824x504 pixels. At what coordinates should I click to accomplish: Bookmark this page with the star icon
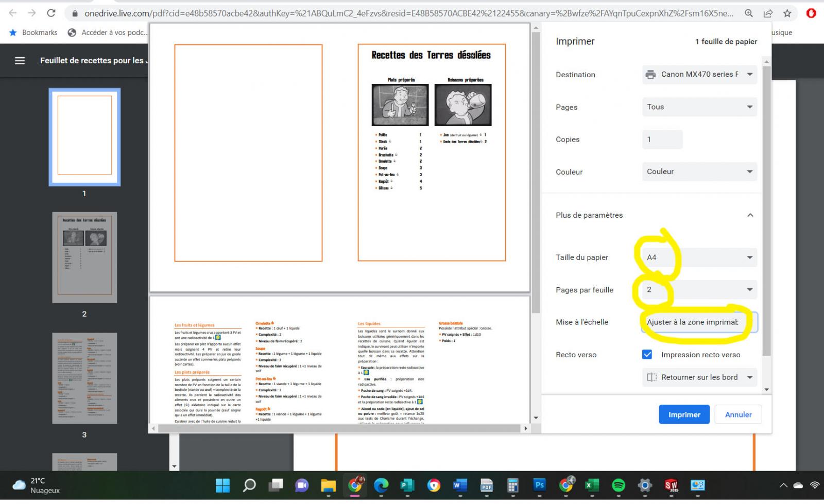(x=787, y=13)
